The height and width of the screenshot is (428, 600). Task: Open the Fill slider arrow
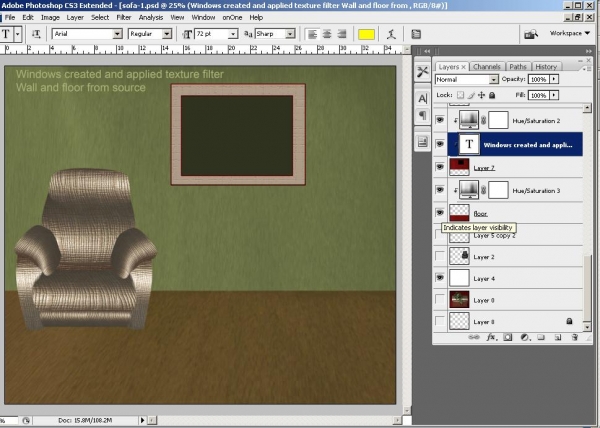pyautogui.click(x=554, y=95)
